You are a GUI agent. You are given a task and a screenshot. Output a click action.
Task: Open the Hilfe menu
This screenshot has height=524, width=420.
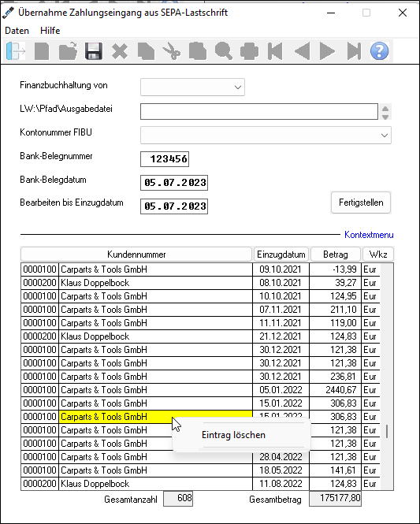pos(50,31)
